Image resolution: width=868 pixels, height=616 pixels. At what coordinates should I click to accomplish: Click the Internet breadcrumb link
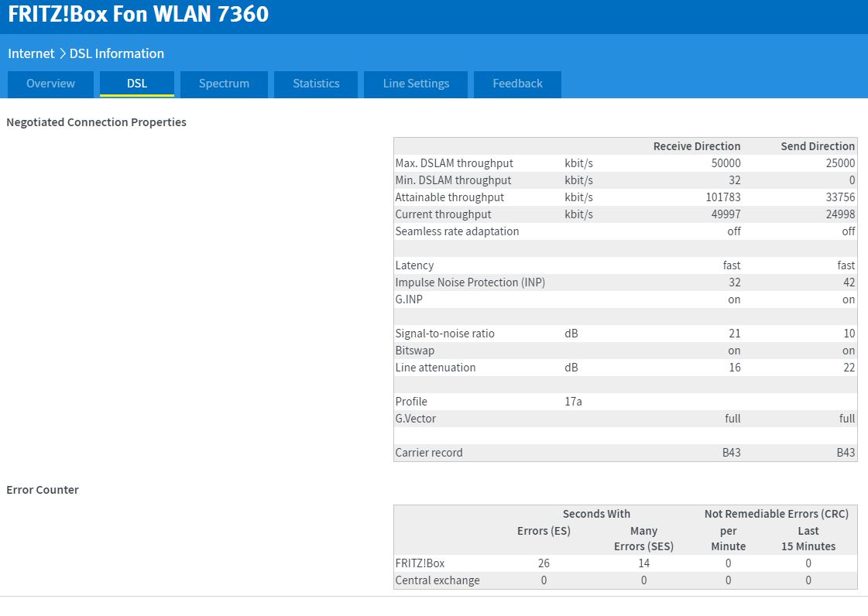click(x=31, y=53)
